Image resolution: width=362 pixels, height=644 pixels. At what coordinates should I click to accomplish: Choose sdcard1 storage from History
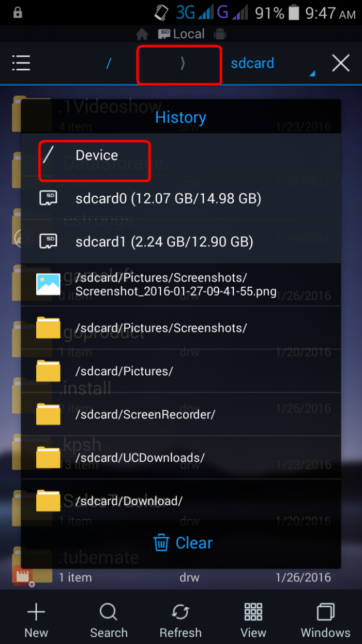[164, 242]
